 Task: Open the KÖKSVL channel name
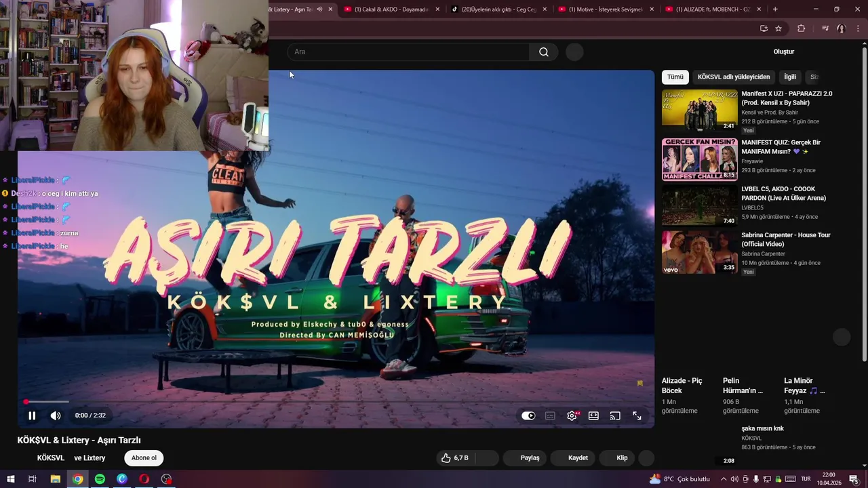[x=52, y=458]
